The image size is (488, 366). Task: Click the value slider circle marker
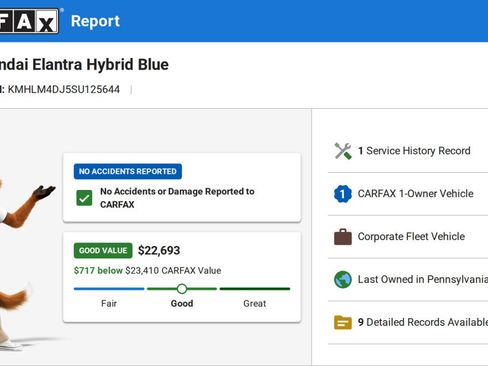(182, 289)
